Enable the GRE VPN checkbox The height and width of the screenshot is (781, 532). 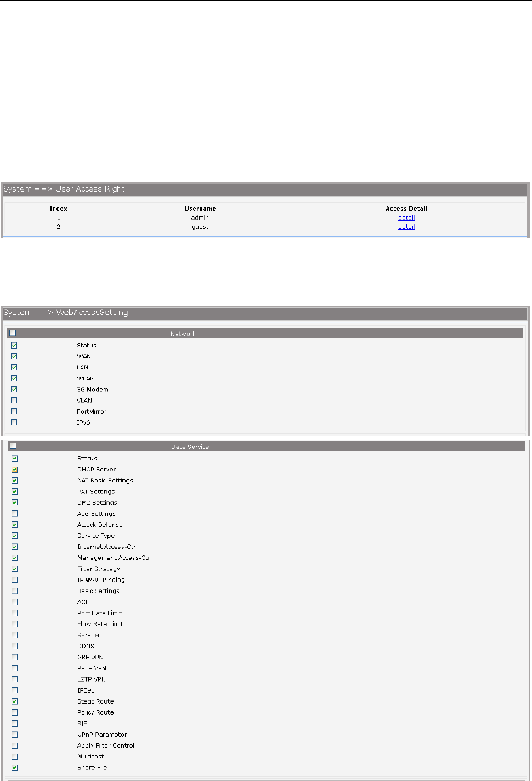pyautogui.click(x=15, y=657)
